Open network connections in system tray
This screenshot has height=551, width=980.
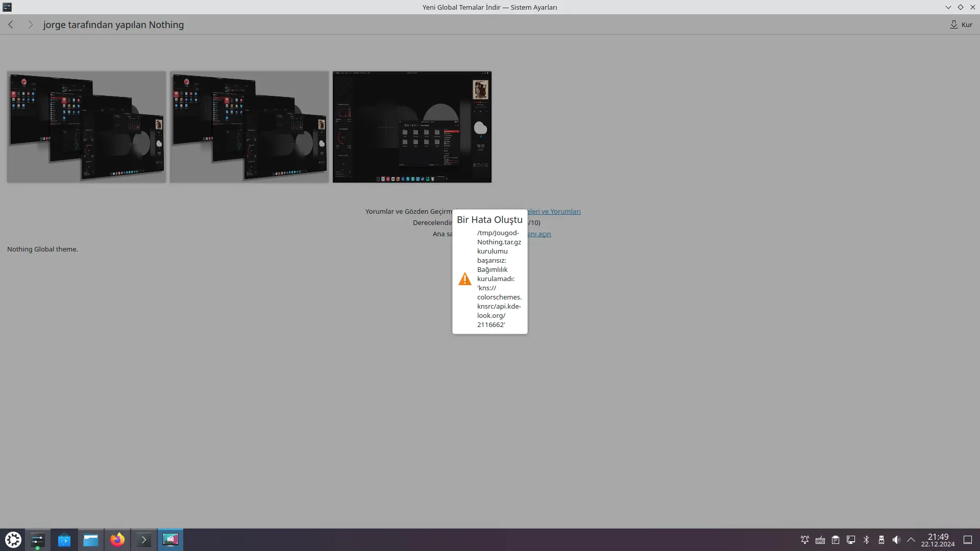click(x=851, y=540)
